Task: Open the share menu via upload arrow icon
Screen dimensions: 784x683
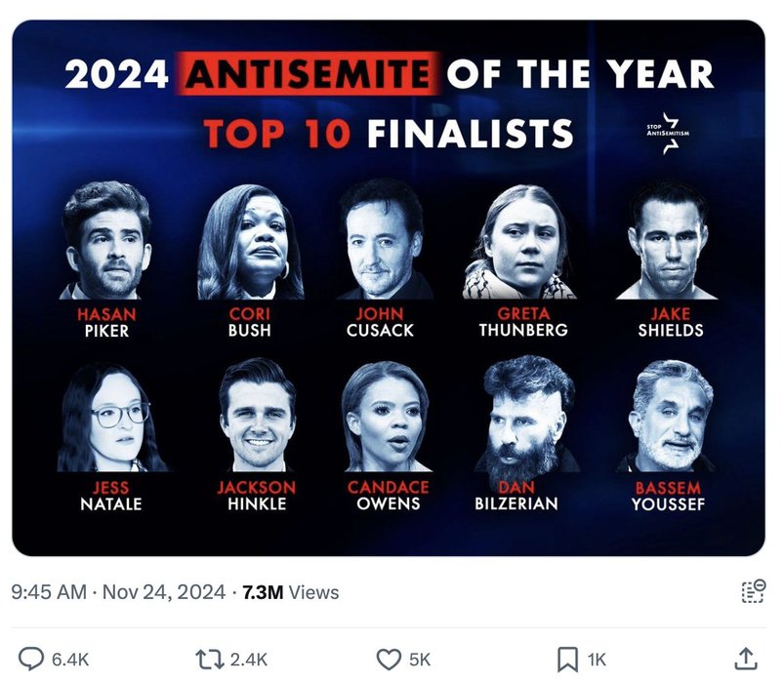Action: click(744, 659)
